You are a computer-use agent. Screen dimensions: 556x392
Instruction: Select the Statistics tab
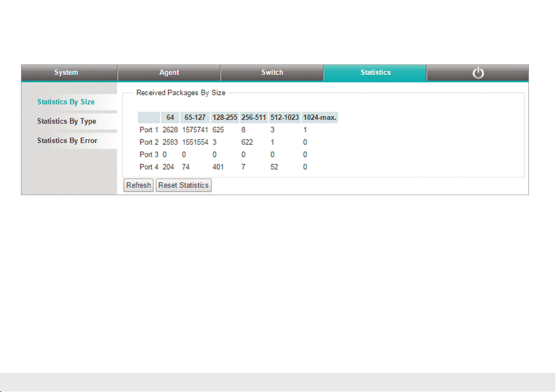point(375,73)
